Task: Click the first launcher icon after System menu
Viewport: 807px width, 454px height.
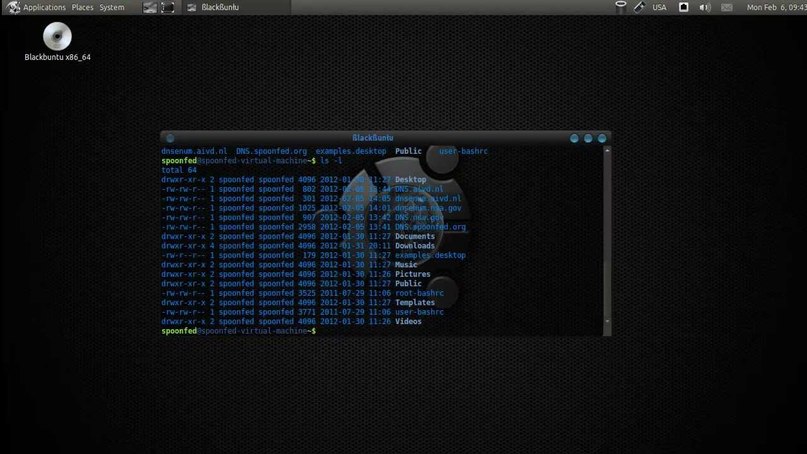Action: 149,7
